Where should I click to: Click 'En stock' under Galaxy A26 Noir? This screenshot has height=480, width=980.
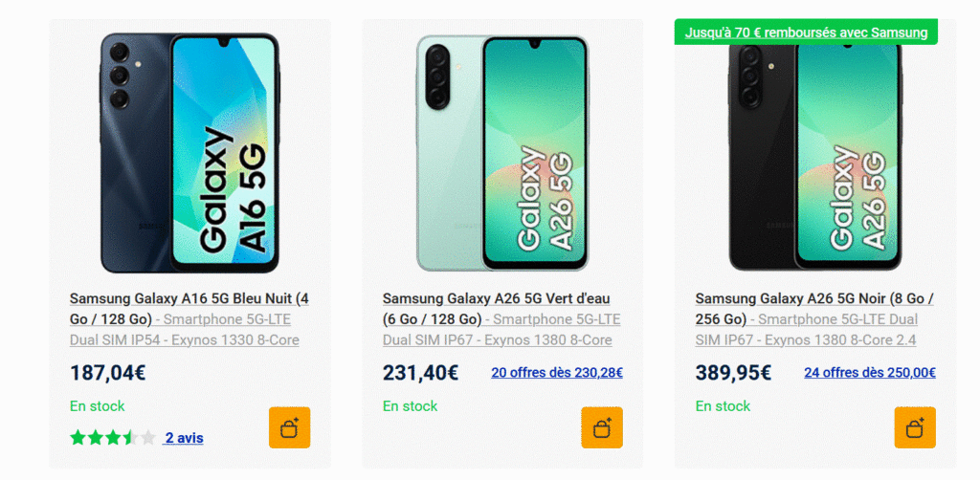point(724,406)
